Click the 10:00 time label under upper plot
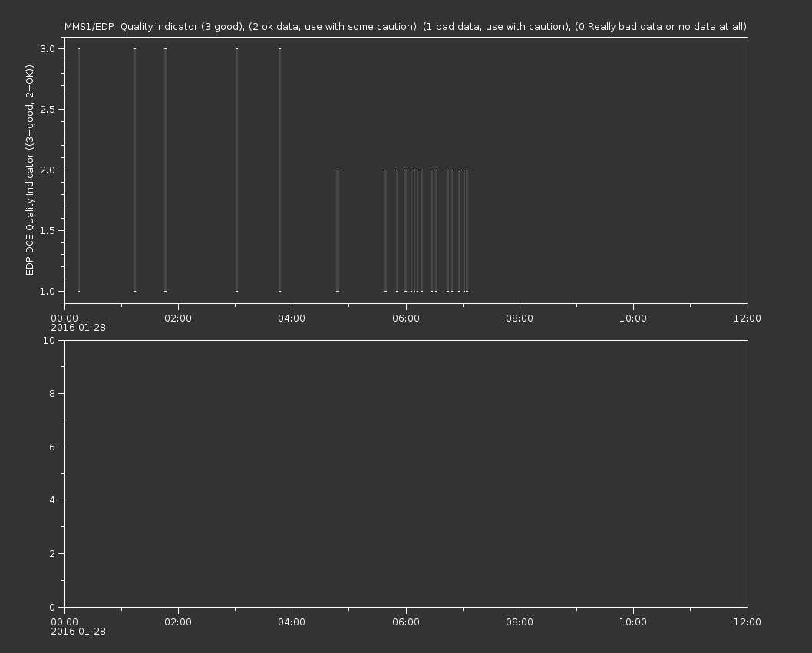The image size is (812, 653). click(x=633, y=318)
